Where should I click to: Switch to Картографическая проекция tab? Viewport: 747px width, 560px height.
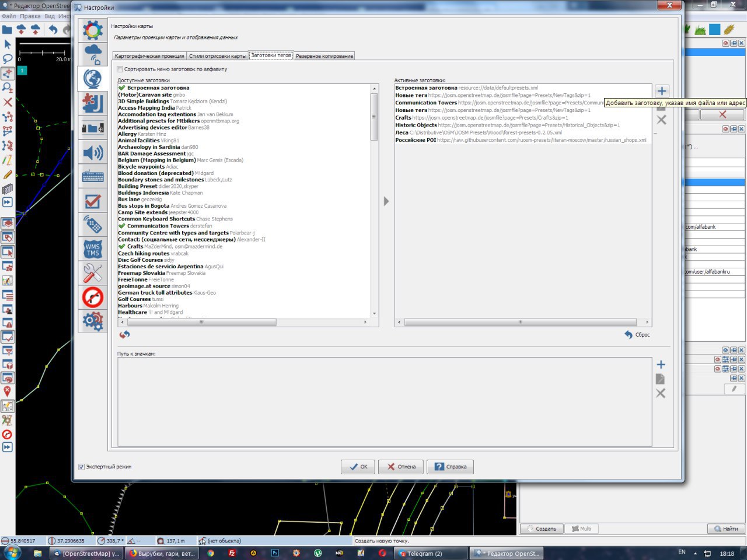coord(149,56)
